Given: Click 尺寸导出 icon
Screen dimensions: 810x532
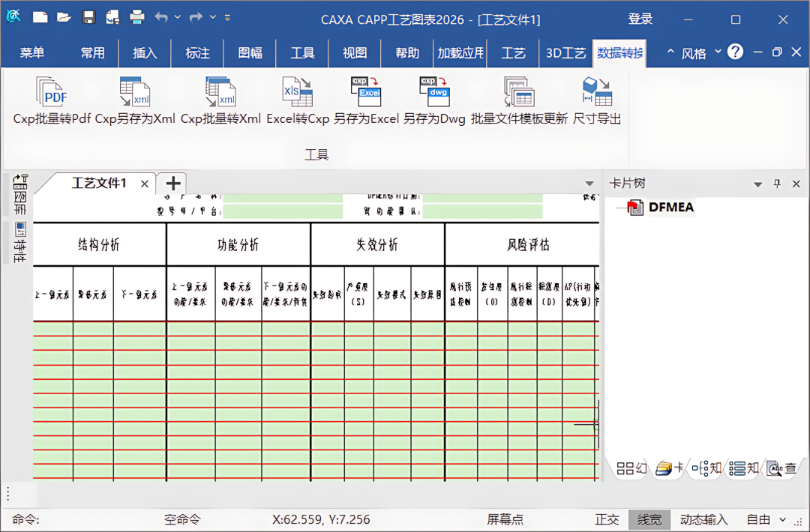Looking at the screenshot, I should click(597, 92).
